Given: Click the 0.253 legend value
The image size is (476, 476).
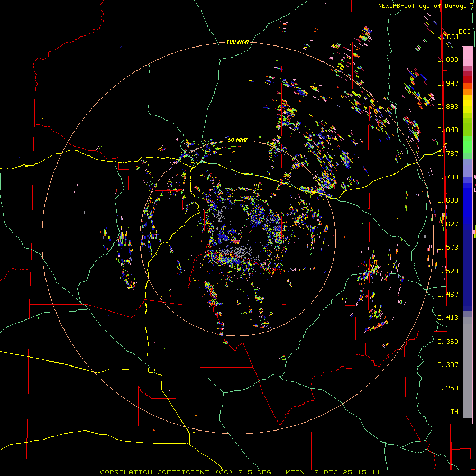Looking at the screenshot, I should [448, 388].
